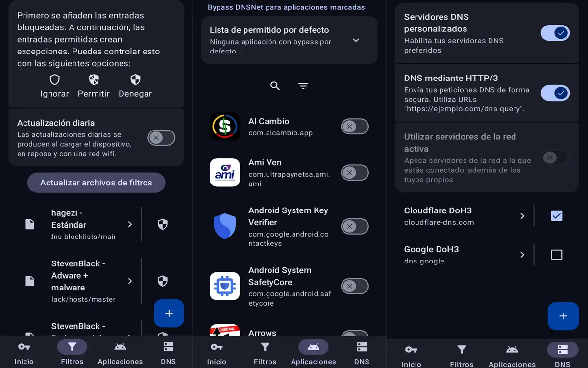The image size is (588, 368).
Task: Click Aplicaciones android icon in middle screen
Action: click(313, 347)
